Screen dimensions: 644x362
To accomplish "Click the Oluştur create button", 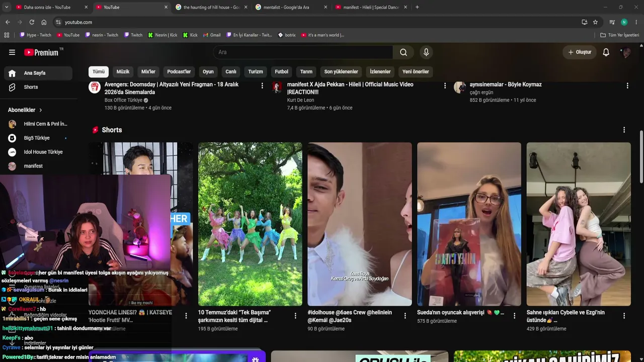I will (x=580, y=52).
